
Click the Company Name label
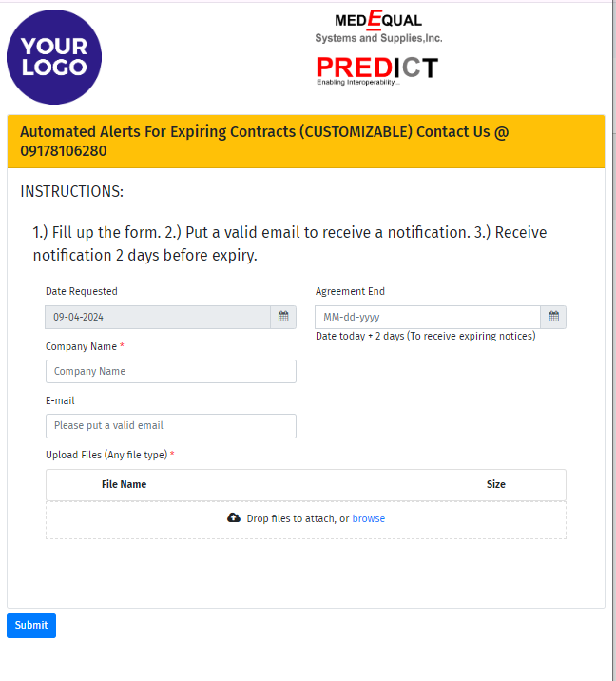coord(81,346)
